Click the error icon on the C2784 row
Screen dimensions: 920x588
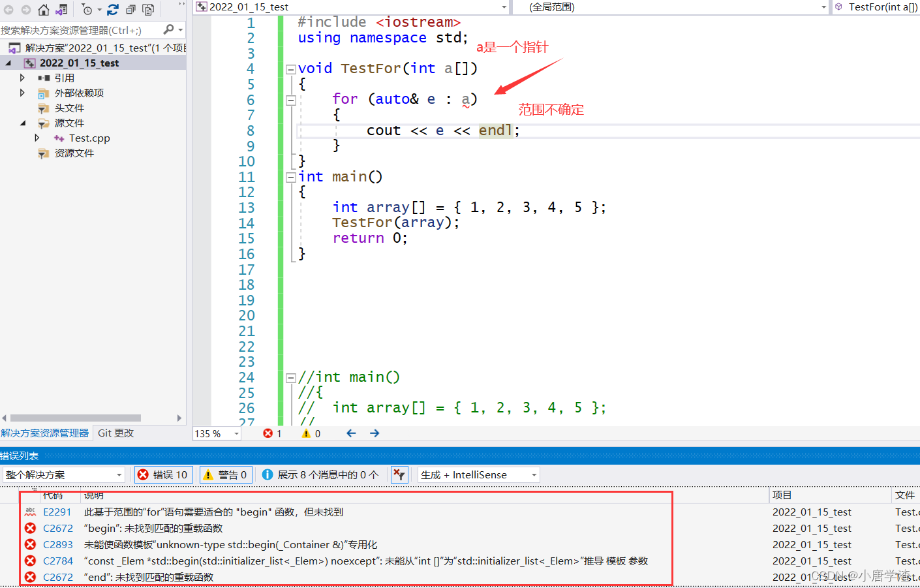[x=30, y=561]
